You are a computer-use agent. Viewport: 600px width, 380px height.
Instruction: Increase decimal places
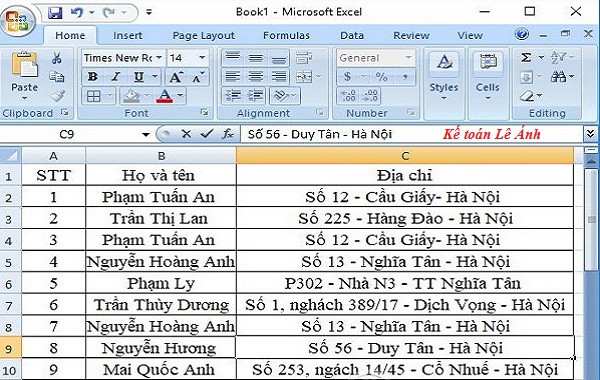[x=349, y=96]
